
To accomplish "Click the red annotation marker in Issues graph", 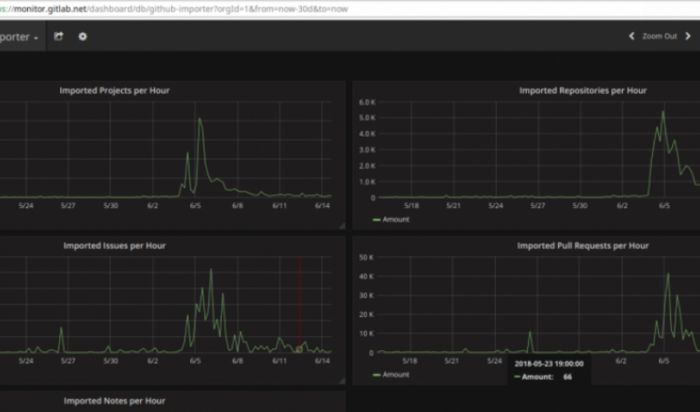I will pyautogui.click(x=300, y=350).
